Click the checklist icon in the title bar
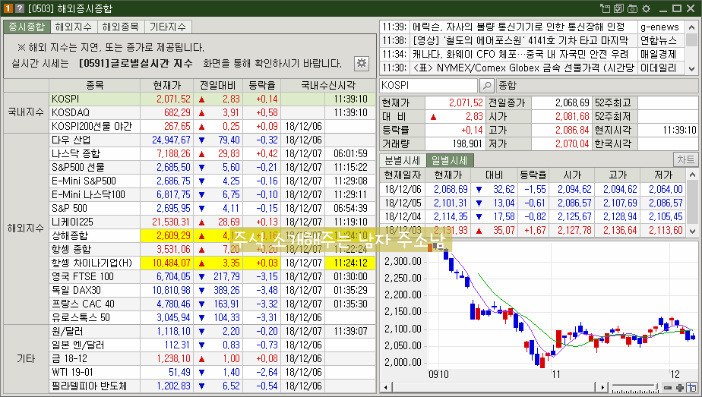702x397 pixels. [619, 9]
